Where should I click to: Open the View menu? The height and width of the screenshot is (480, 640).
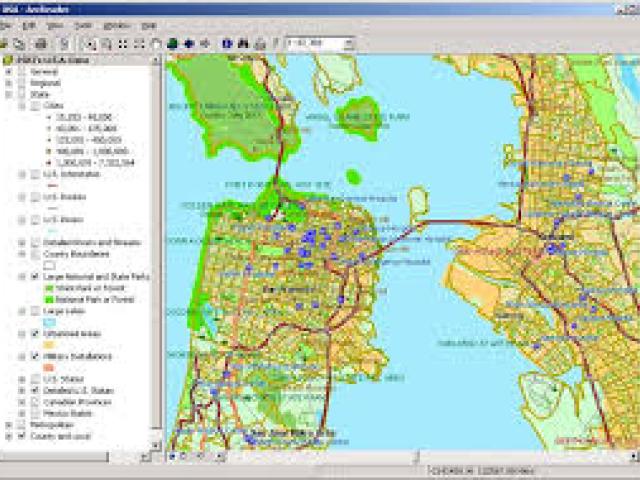tap(55, 26)
